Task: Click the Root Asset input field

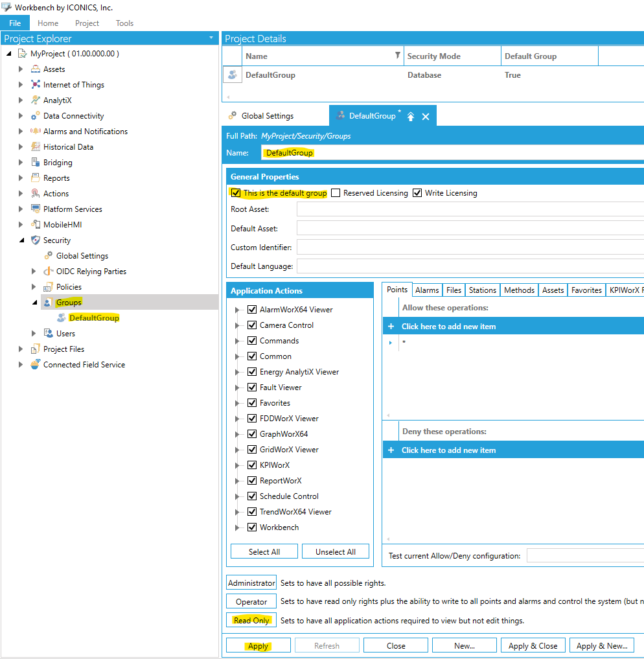Action: 470,209
